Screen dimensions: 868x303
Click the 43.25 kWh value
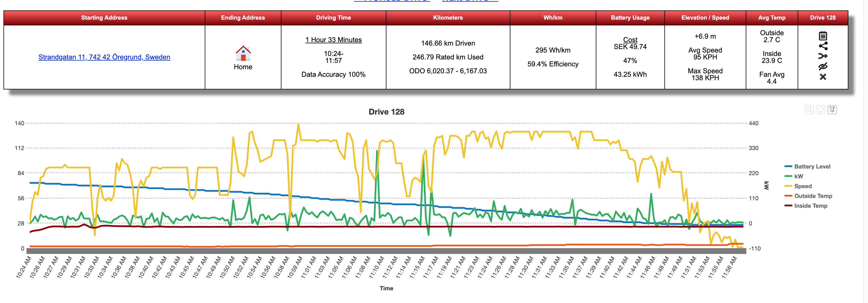click(630, 74)
